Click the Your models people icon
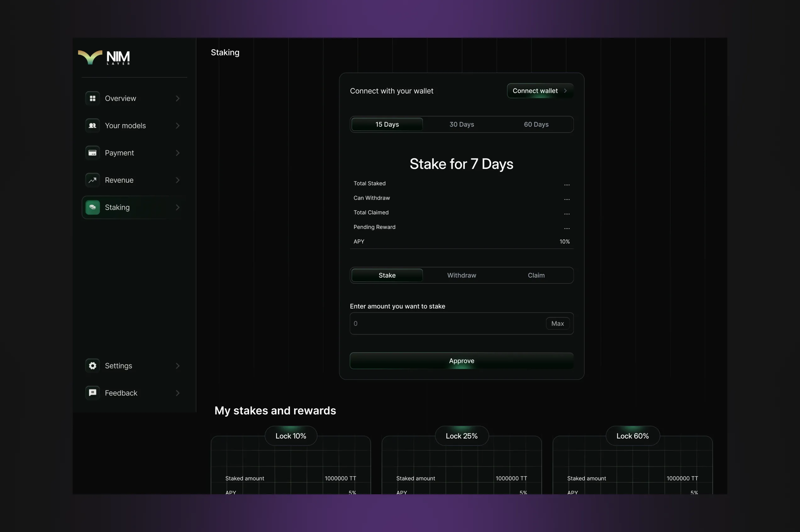800x532 pixels. point(92,125)
